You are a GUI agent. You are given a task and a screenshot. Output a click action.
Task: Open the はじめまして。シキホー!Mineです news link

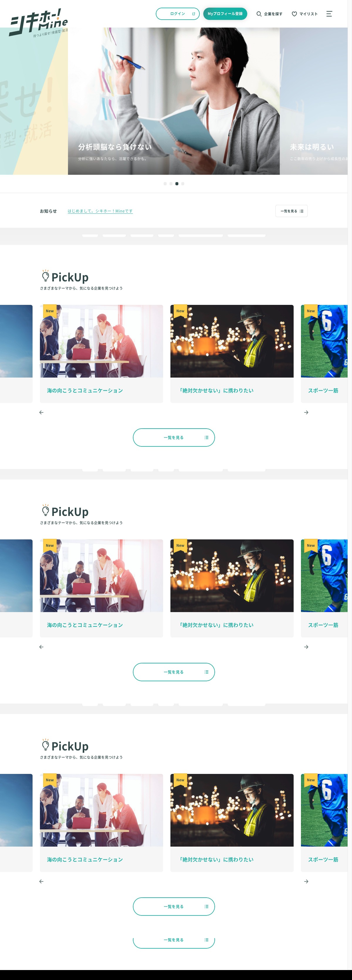tap(100, 211)
